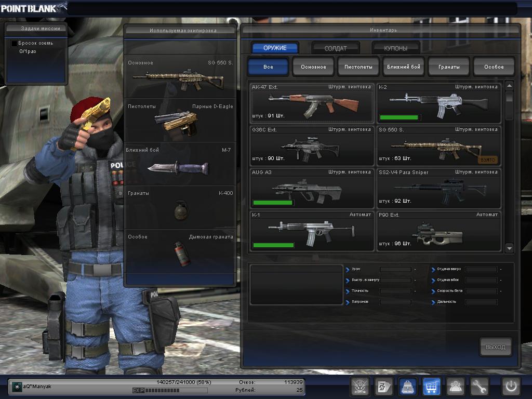Switch to the КУПОНЫ tab

pos(395,48)
